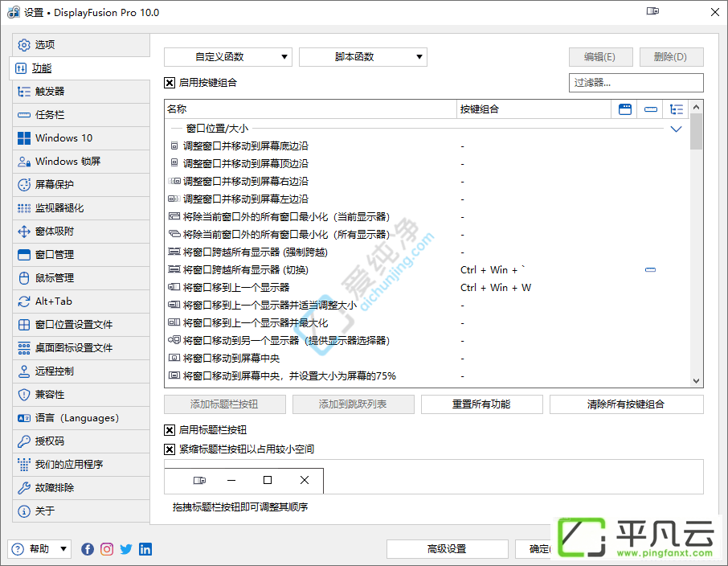Image resolution: width=728 pixels, height=566 pixels.
Task: Select the 功能 sidebar tab
Action: [x=80, y=68]
